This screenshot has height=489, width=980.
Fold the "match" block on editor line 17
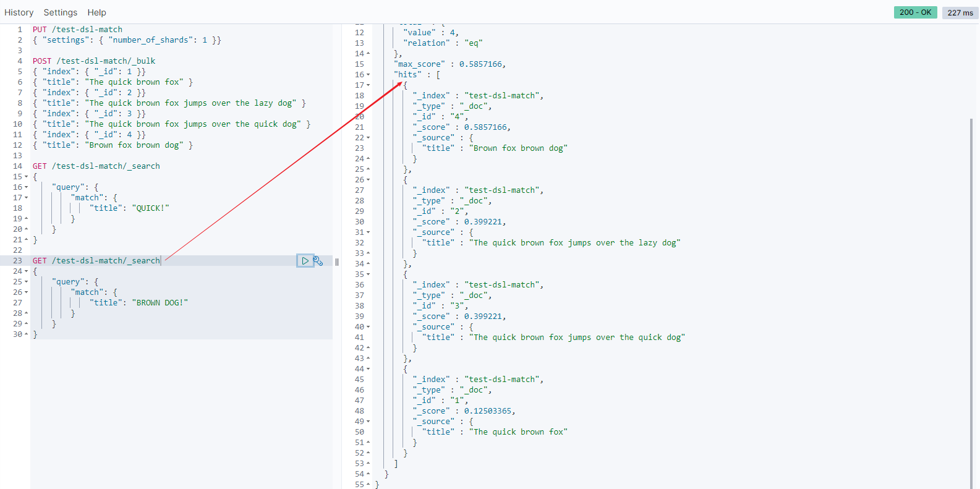pos(26,198)
